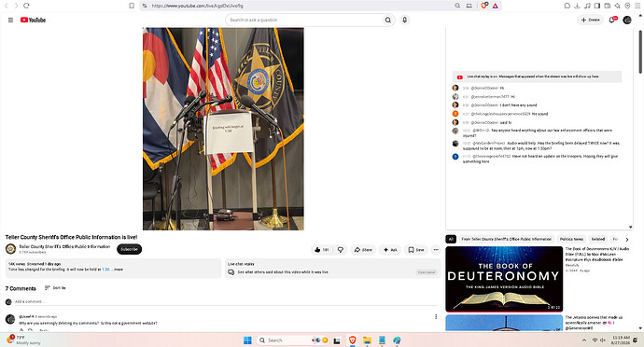Open browser zoom magnifier in address bar

pos(457,6)
